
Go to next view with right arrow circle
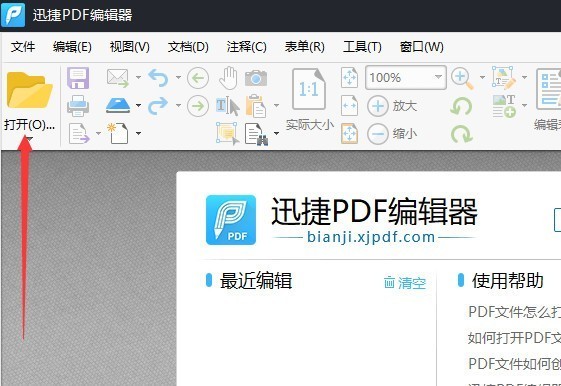[198, 106]
